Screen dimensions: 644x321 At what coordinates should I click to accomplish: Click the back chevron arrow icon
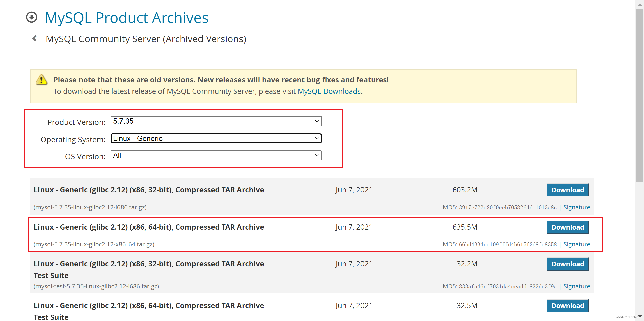[35, 38]
